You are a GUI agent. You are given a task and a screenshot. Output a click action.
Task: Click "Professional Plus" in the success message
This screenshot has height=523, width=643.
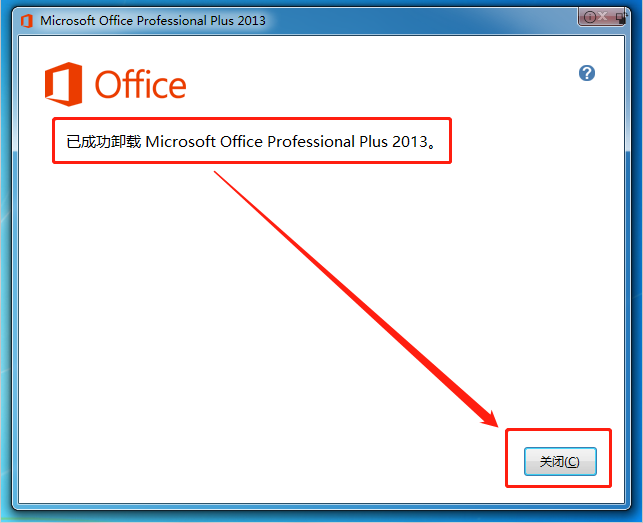click(x=327, y=142)
